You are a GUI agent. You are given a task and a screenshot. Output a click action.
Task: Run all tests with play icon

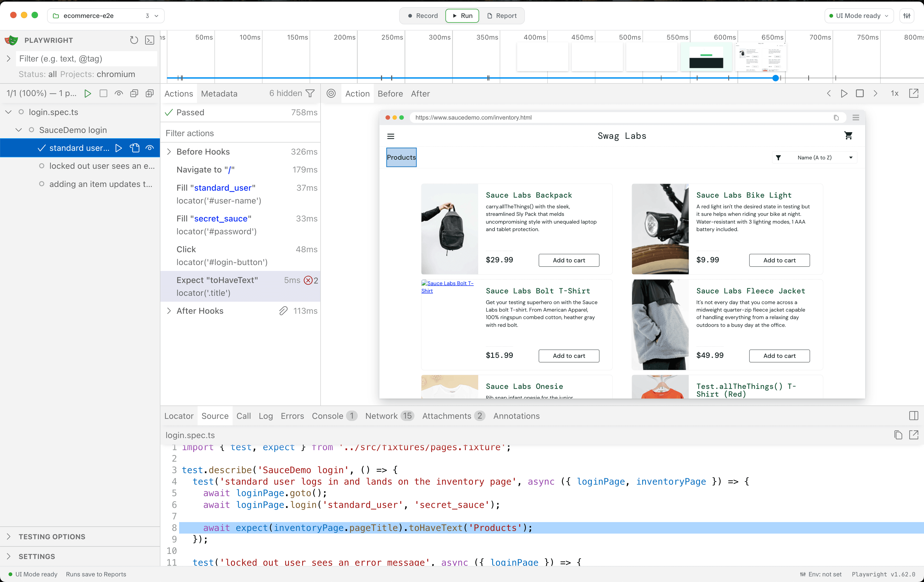(87, 93)
